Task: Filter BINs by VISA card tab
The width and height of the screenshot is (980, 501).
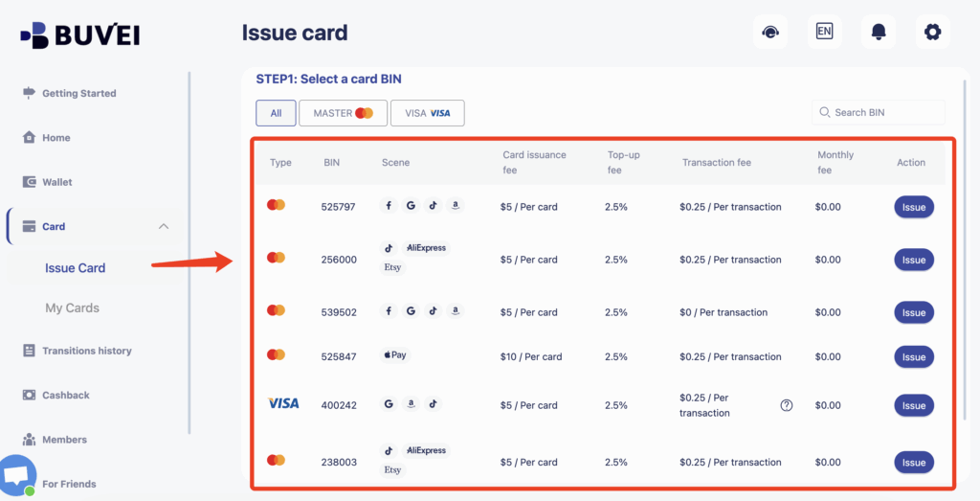Action: point(427,113)
